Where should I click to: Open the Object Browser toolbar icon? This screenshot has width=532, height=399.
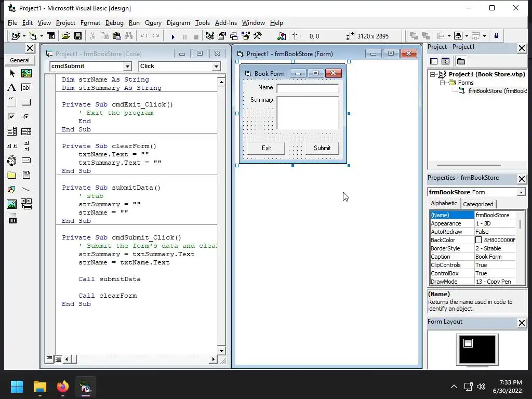pos(246,36)
